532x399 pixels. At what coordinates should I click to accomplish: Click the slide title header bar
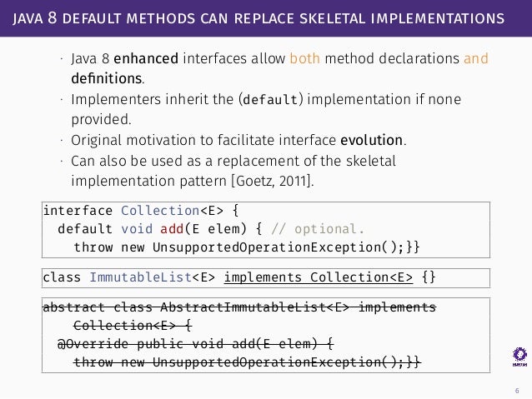[x=266, y=18]
